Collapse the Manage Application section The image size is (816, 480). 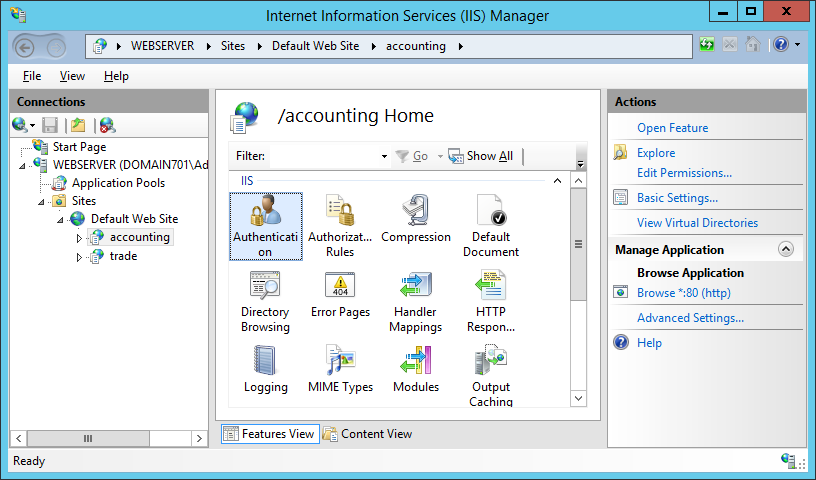click(785, 250)
